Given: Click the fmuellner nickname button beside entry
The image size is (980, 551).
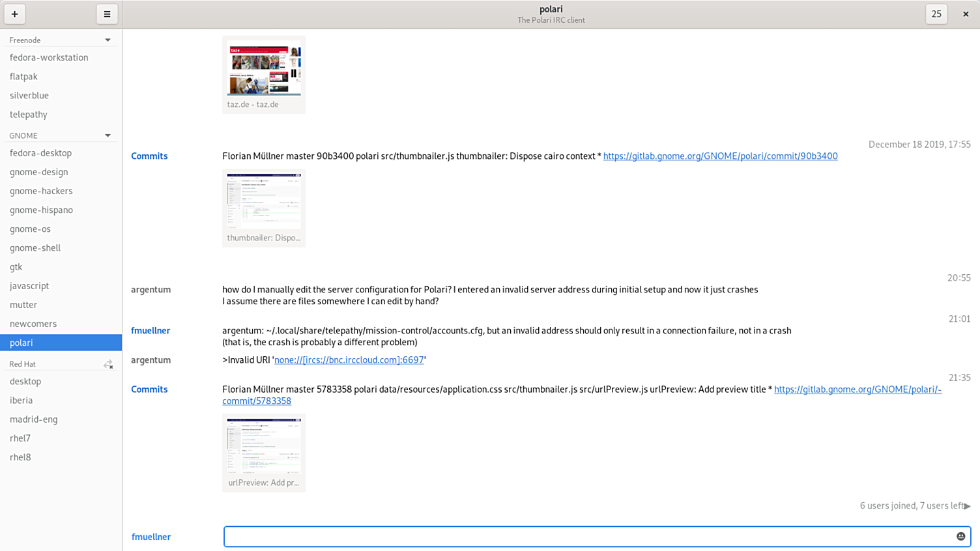Looking at the screenshot, I should click(151, 537).
